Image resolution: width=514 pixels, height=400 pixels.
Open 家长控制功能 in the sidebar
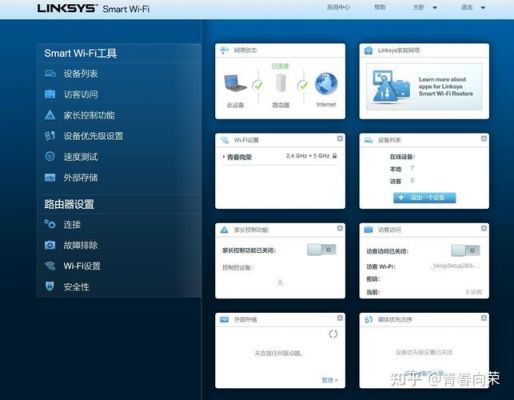[89, 115]
